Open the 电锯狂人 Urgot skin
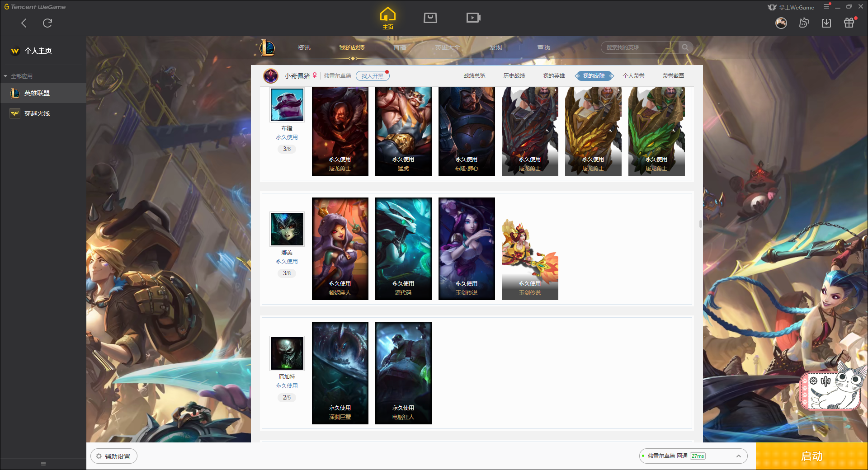Image resolution: width=868 pixels, height=470 pixels. coord(403,373)
